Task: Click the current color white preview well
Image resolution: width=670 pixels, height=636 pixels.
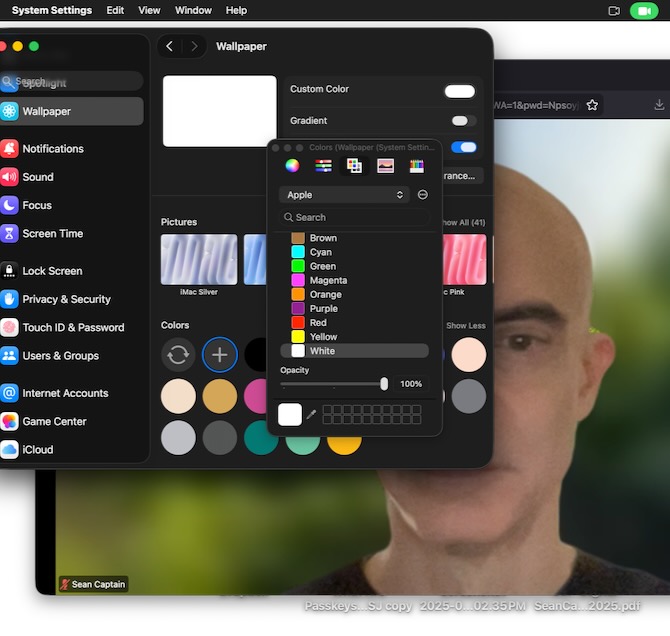Action: tap(290, 415)
